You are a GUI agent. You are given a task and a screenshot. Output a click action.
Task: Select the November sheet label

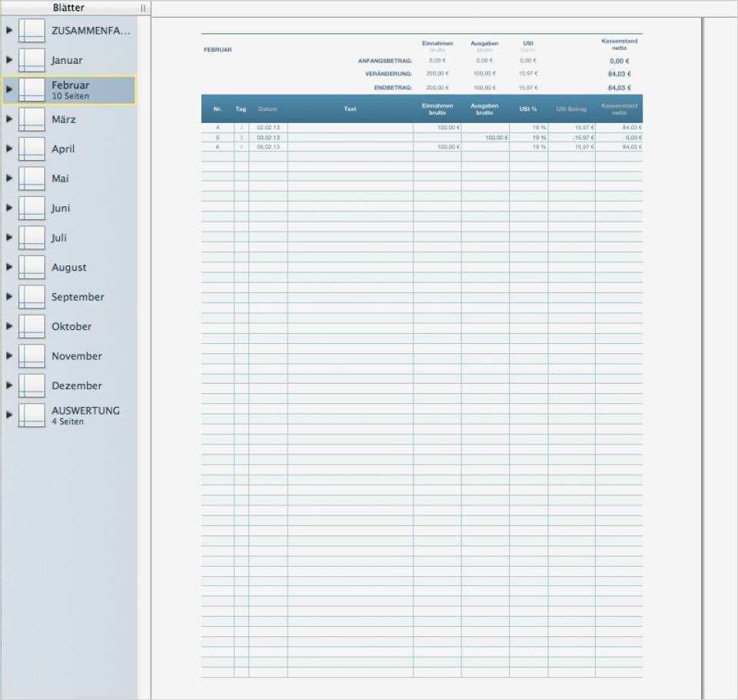coord(75,355)
